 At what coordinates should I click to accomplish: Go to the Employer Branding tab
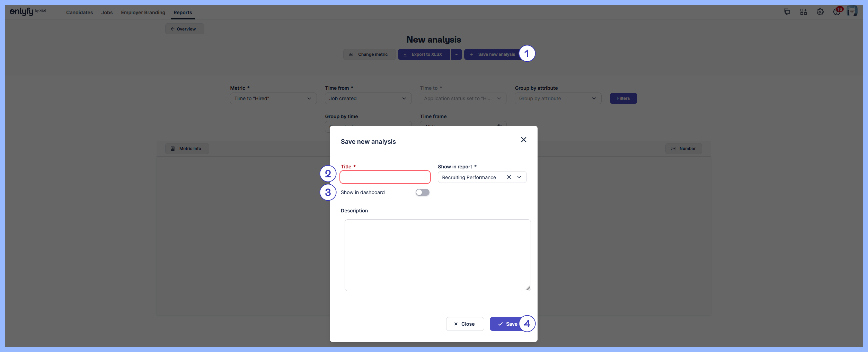pos(143,12)
